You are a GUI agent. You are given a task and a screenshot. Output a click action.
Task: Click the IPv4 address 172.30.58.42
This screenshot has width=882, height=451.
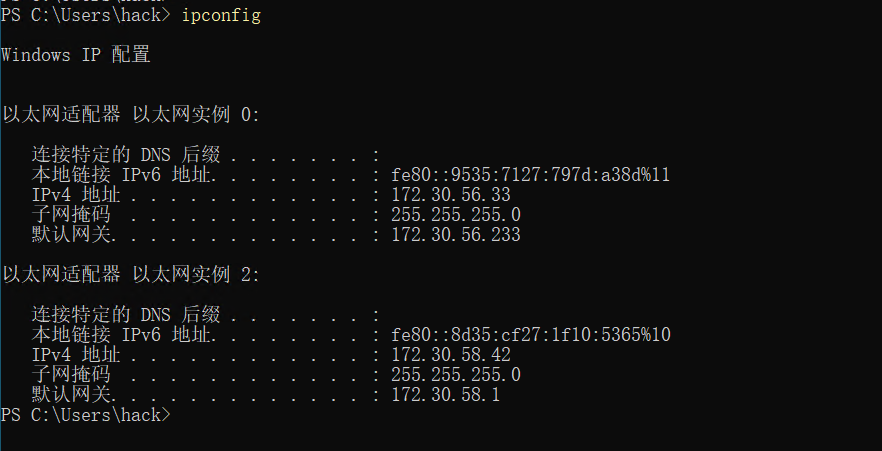pyautogui.click(x=451, y=355)
